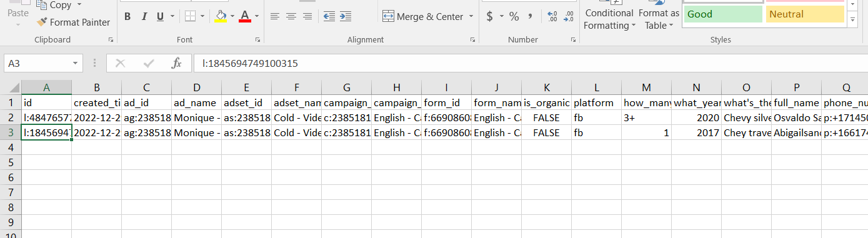Click the 'form_id' header cell

tap(446, 102)
